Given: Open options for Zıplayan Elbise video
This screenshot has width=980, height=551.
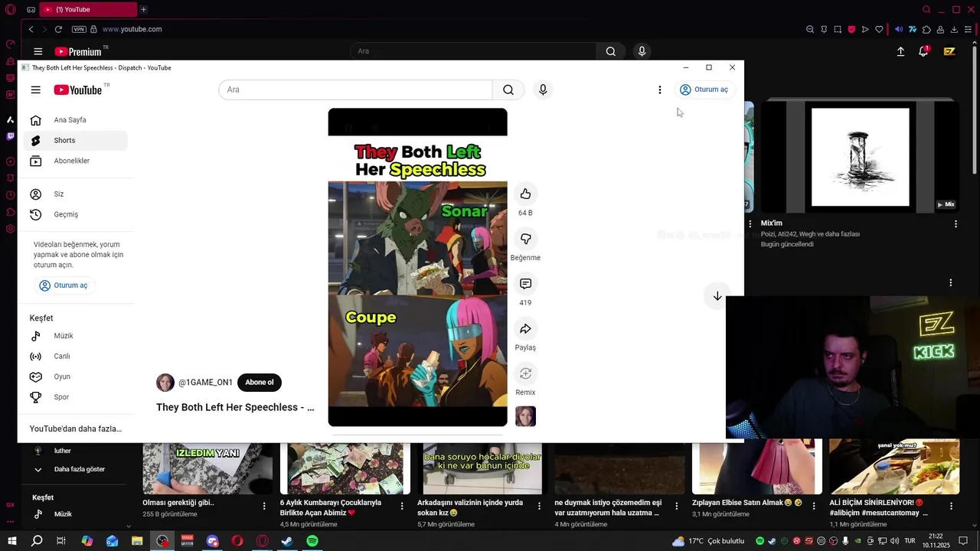Looking at the screenshot, I should [814, 507].
